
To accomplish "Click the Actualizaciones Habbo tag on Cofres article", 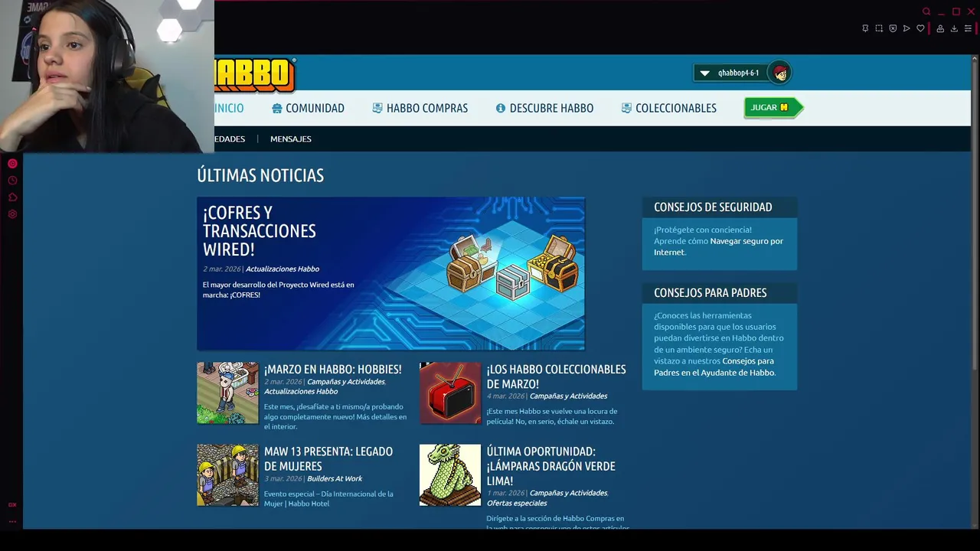I will (x=283, y=269).
